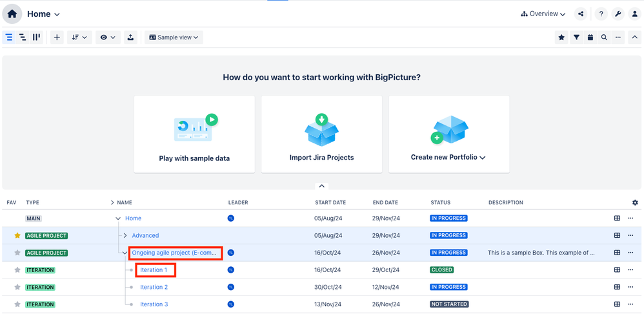Collapse the getting started panel chevron
The image size is (644, 316).
pyautogui.click(x=321, y=186)
